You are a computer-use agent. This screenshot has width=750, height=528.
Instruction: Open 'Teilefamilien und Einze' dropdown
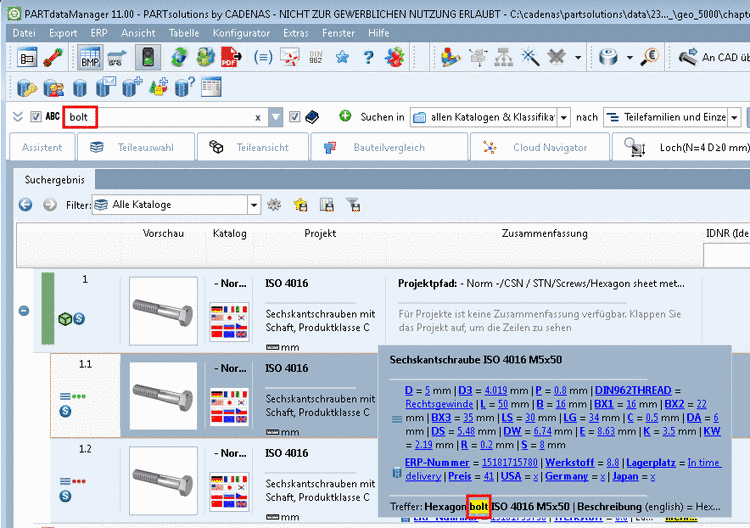coord(734,117)
